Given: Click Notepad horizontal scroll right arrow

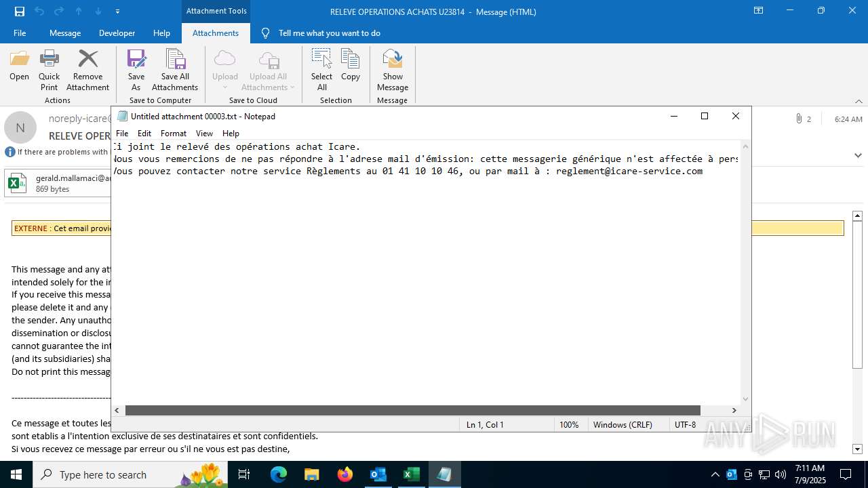Looking at the screenshot, I should click(x=734, y=410).
